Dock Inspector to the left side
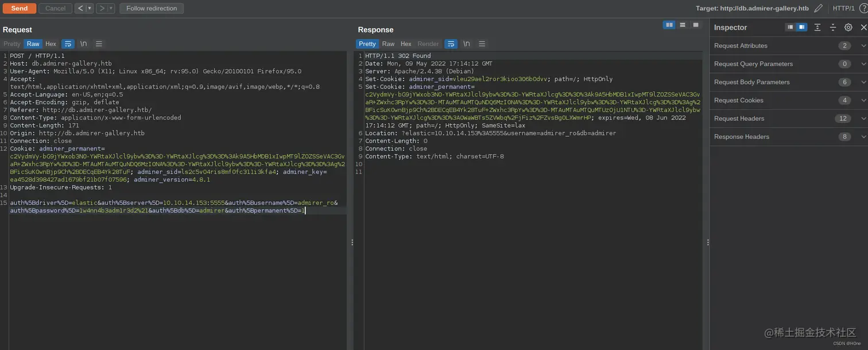 [x=790, y=27]
